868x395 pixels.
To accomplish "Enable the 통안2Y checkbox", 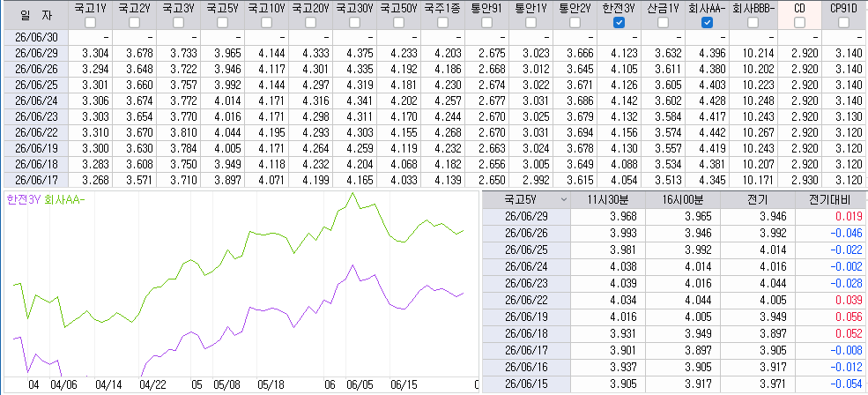I will coord(575,23).
